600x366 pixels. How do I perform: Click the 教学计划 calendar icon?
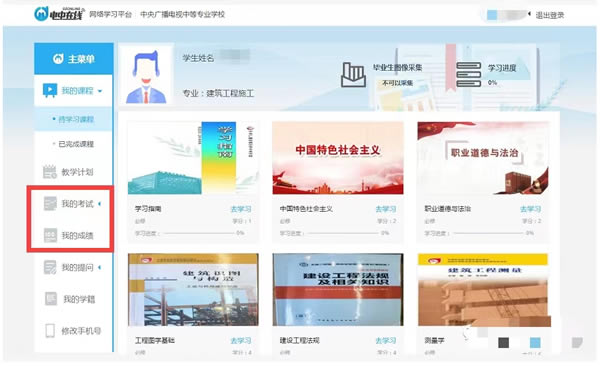tap(50, 172)
